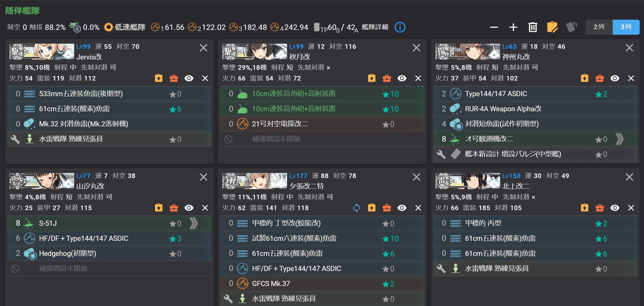644x306 pixels.
Task: Click the ship swap refresh icon on 夕張改二特
Action: tap(356, 208)
